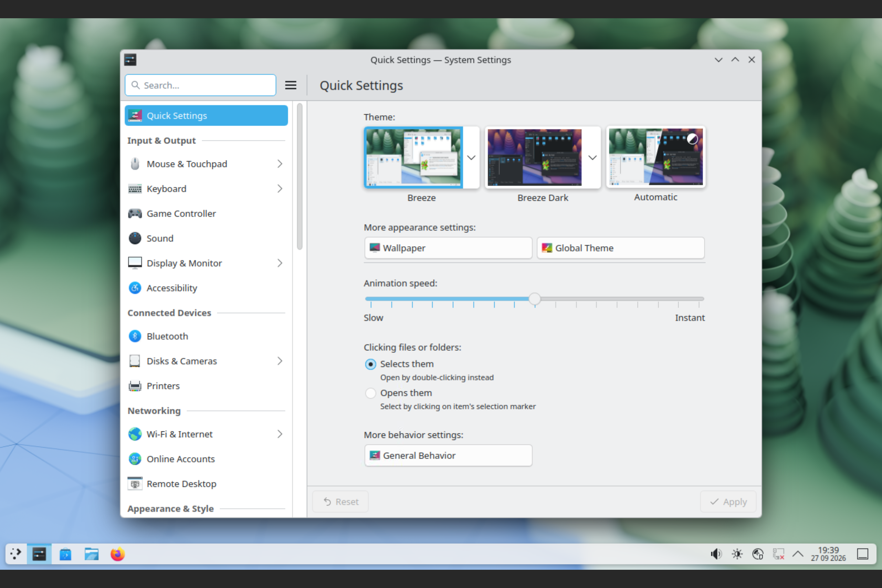This screenshot has height=588, width=882.
Task: Open Dolphin file manager from taskbar
Action: 91,554
